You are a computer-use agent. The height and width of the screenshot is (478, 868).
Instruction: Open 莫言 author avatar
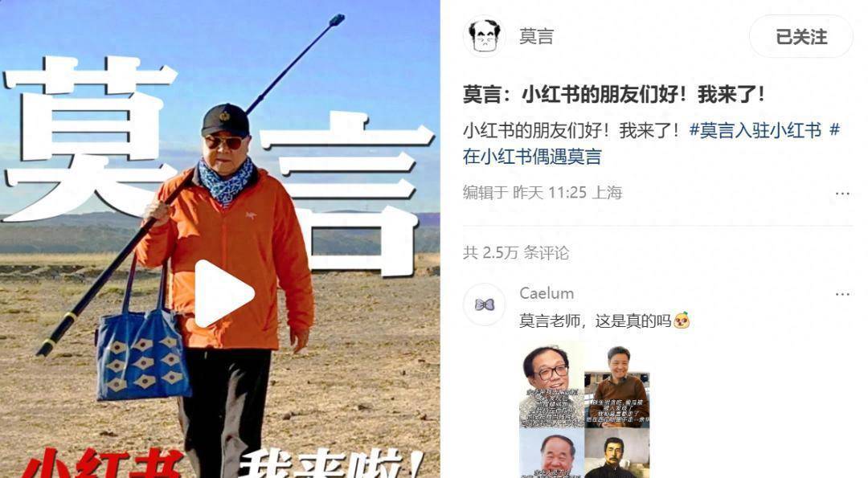click(485, 36)
